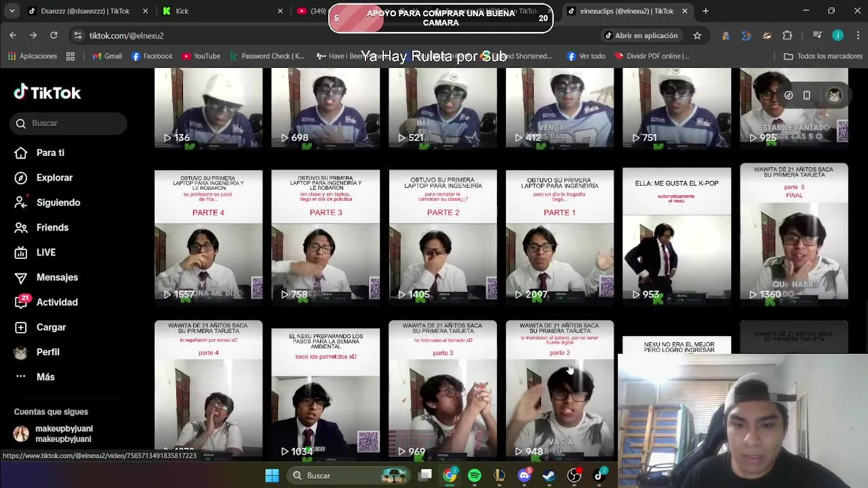The height and width of the screenshot is (488, 868).
Task: Open the top-row video with 751 views
Action: (x=677, y=107)
